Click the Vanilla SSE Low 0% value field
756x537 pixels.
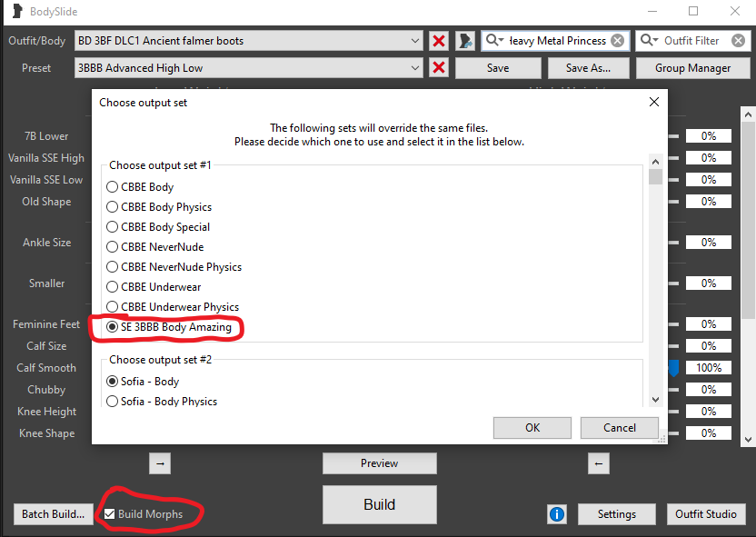pyautogui.click(x=709, y=179)
